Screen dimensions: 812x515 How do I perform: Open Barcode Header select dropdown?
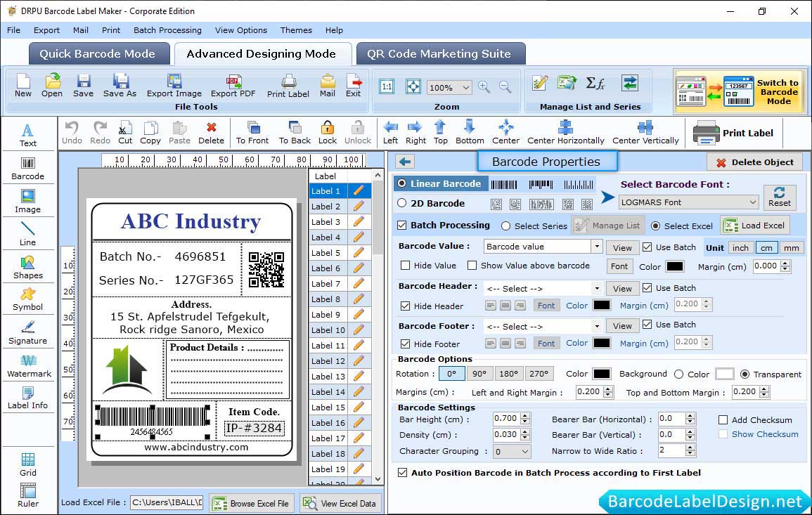(x=597, y=288)
